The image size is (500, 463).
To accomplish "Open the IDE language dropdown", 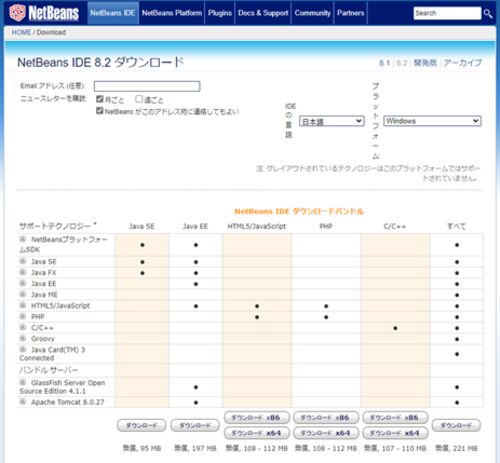I will (x=332, y=121).
